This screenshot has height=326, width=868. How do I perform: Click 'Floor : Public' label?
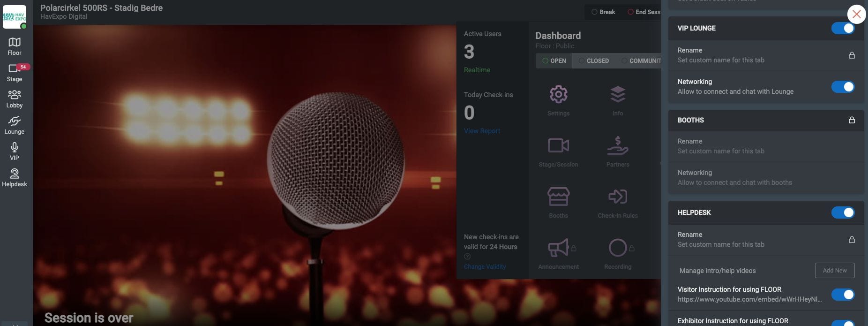[555, 46]
